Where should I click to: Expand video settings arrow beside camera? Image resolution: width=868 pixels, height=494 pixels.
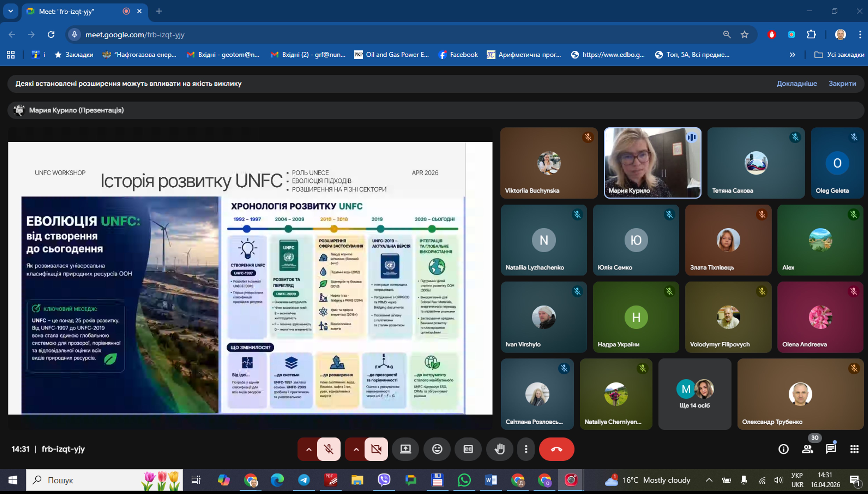[356, 449]
